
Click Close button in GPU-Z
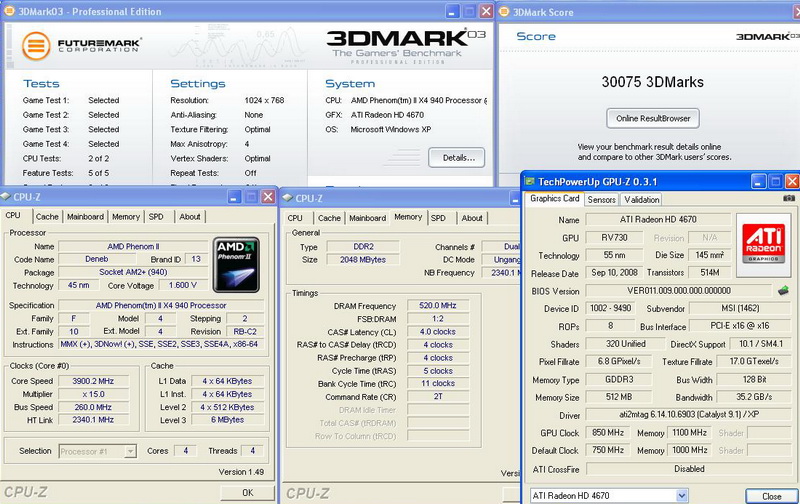click(x=771, y=496)
